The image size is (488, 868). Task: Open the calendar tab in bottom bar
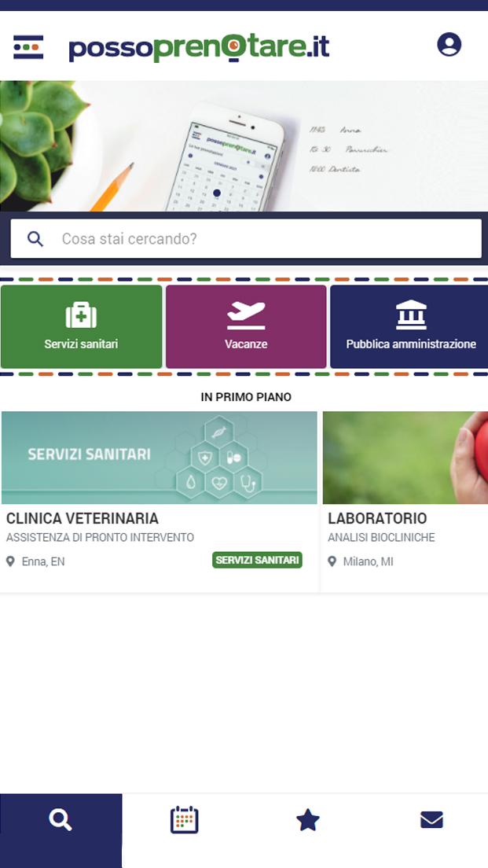(x=184, y=820)
